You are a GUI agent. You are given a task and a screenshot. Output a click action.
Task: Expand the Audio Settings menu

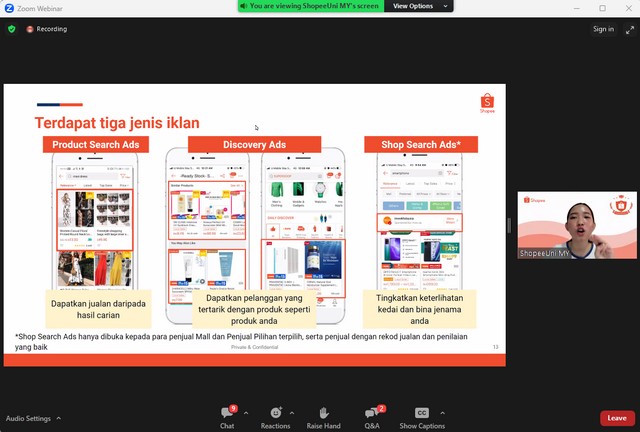pyautogui.click(x=58, y=418)
